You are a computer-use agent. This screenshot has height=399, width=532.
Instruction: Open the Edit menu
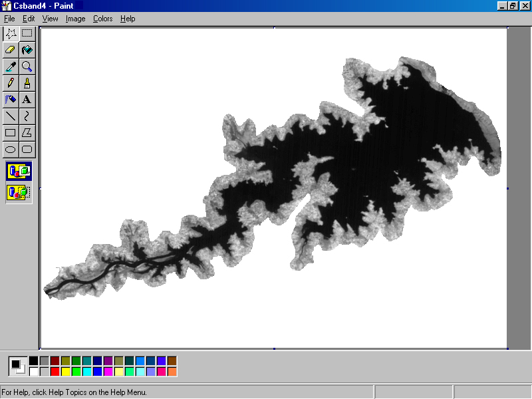click(x=29, y=19)
